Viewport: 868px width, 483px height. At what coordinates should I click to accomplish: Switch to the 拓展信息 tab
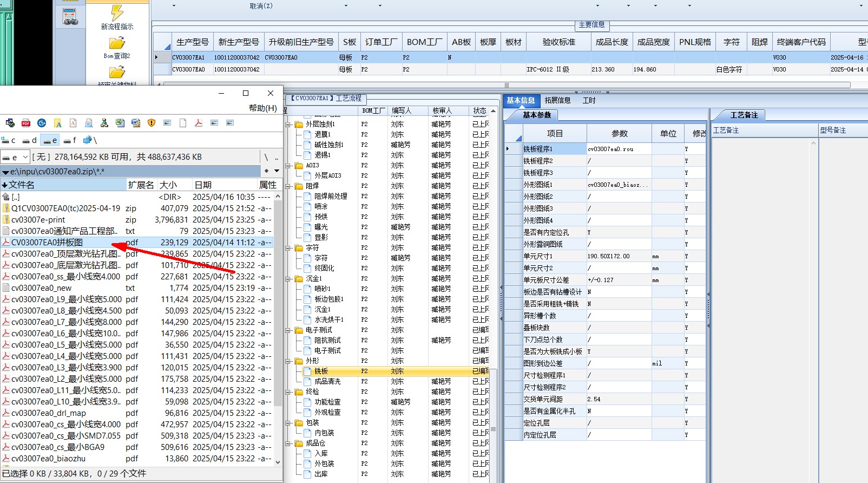click(557, 100)
